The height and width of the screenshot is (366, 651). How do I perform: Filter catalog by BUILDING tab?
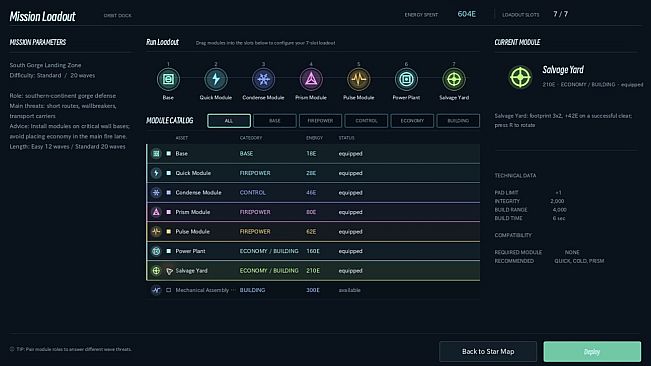458,121
